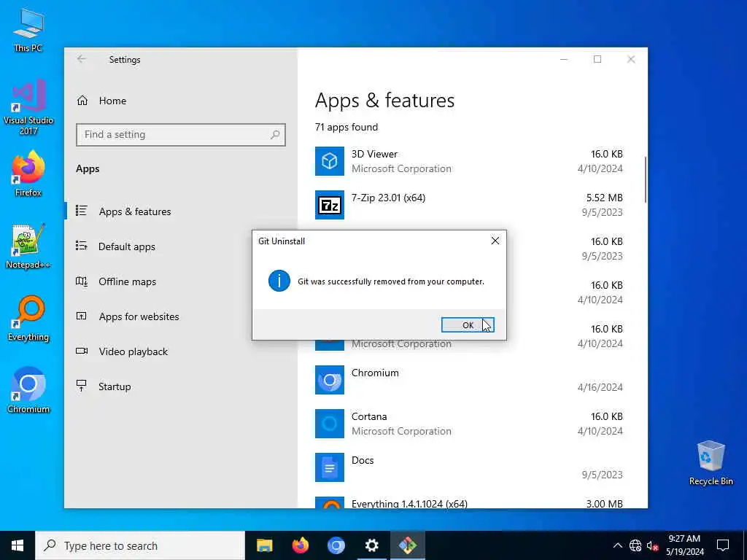Click 'Everything 1.4.1.1024 (x64)' entry

pyautogui.click(x=409, y=503)
